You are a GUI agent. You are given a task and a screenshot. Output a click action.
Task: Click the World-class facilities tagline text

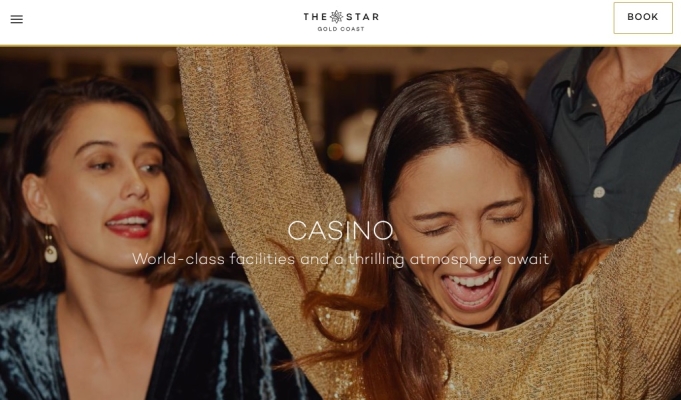coord(340,259)
